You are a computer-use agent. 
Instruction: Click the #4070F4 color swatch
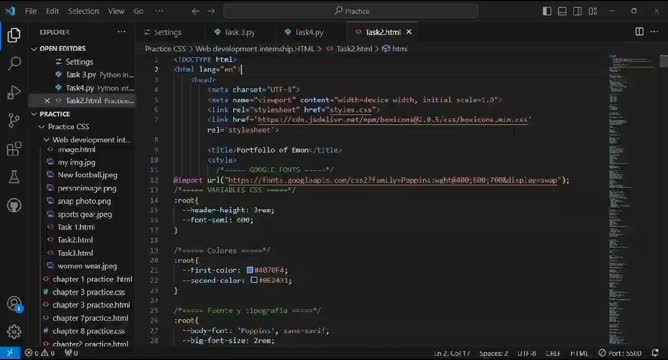click(250, 270)
